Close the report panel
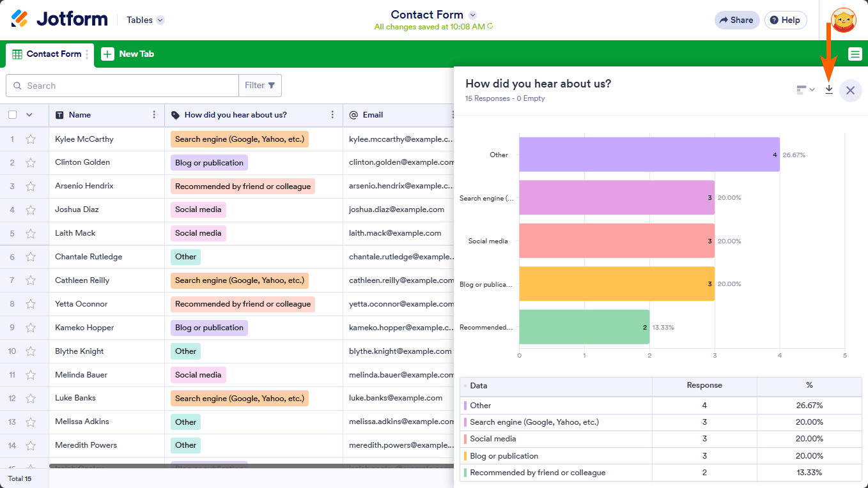This screenshot has width=868, height=488. [850, 91]
